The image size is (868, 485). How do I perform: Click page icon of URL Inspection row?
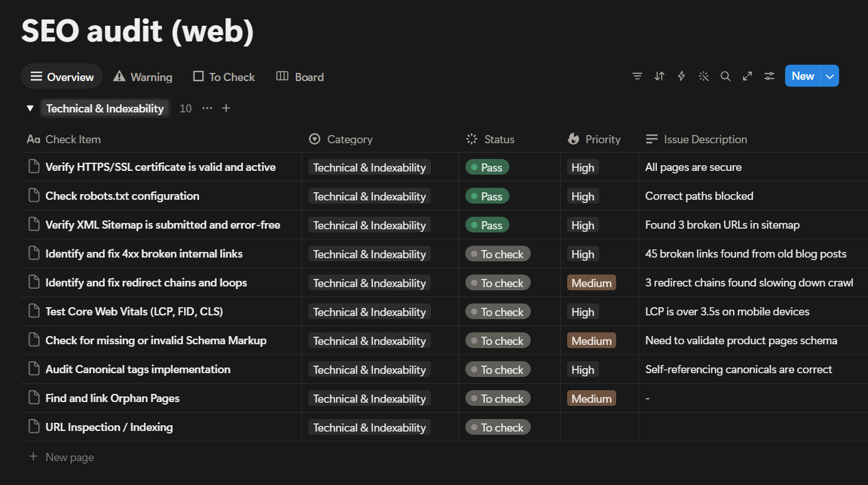[x=34, y=427]
